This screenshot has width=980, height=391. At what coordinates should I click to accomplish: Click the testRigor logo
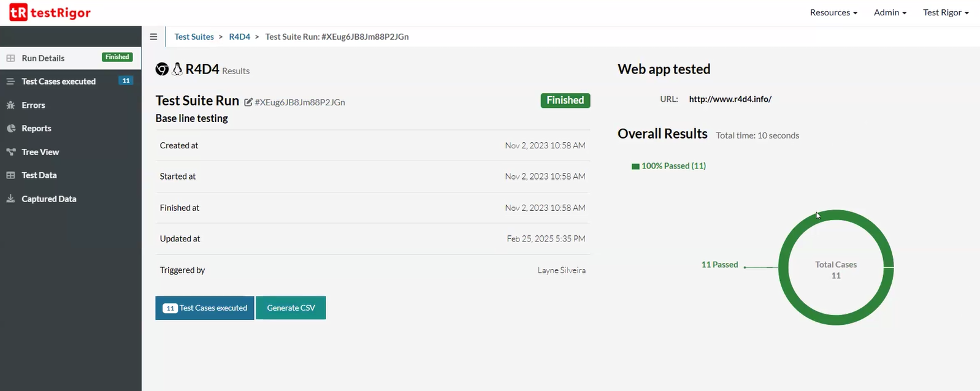coord(50,12)
